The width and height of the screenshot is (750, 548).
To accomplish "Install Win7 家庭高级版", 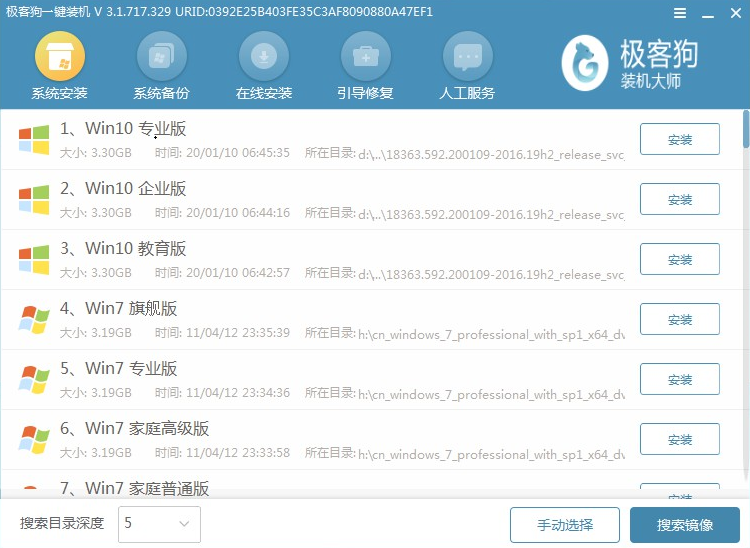I will [679, 440].
